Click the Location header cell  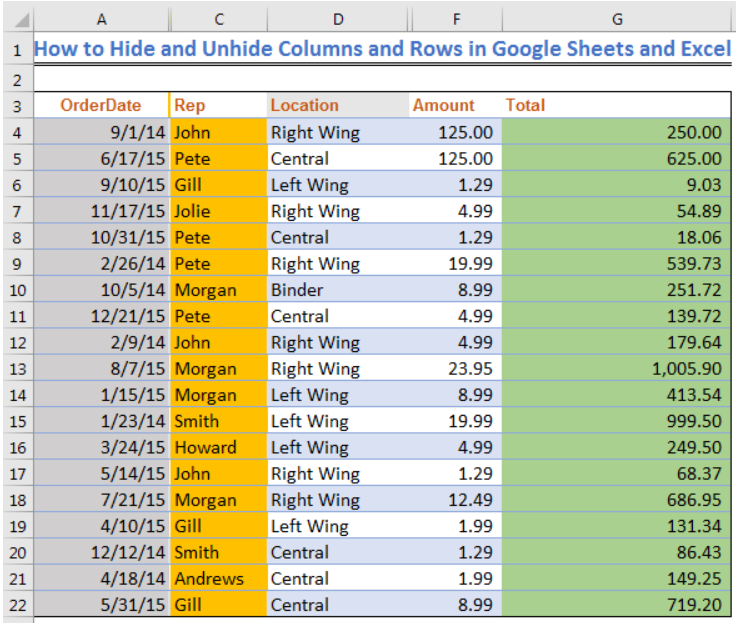coord(338,105)
